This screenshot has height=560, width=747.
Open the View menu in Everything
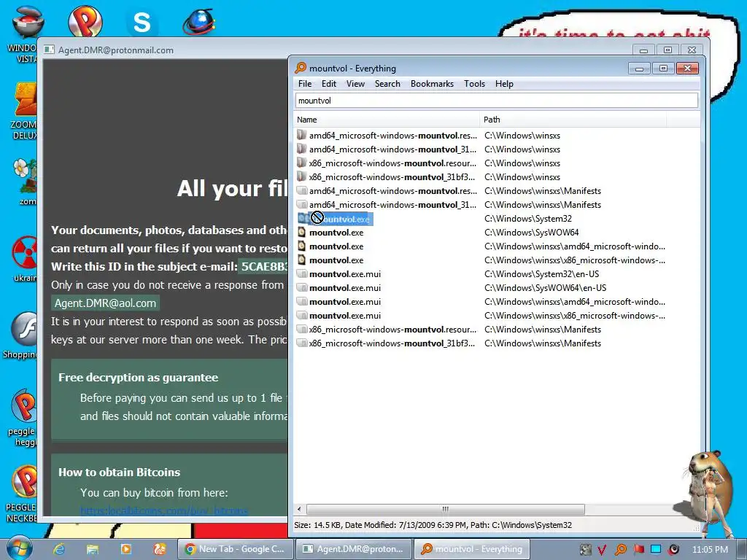pos(355,84)
